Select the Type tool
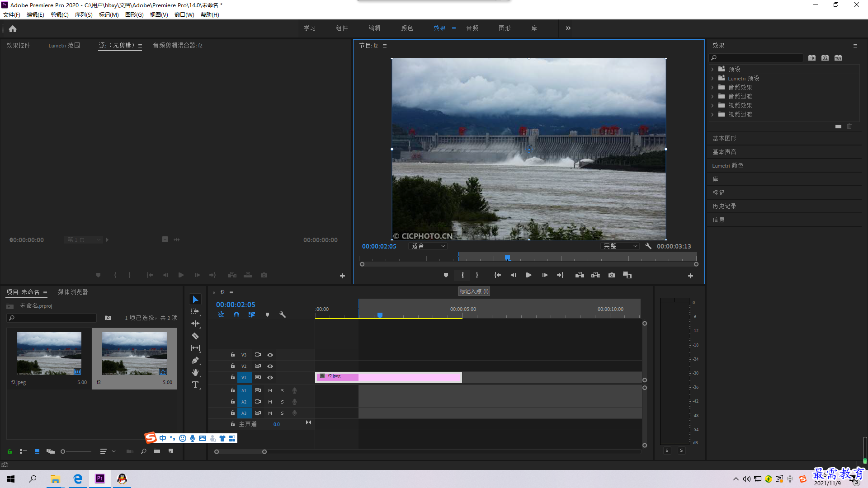The height and width of the screenshot is (488, 868). click(195, 385)
